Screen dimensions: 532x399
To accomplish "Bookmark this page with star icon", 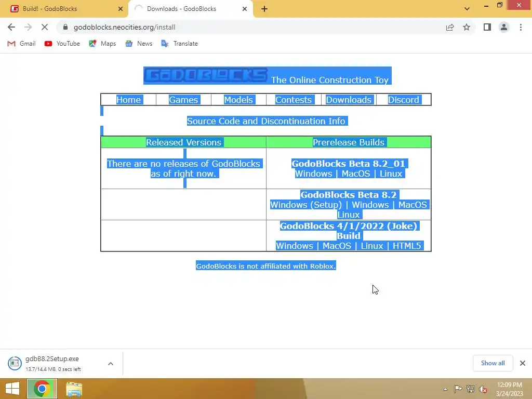I will pos(467,27).
